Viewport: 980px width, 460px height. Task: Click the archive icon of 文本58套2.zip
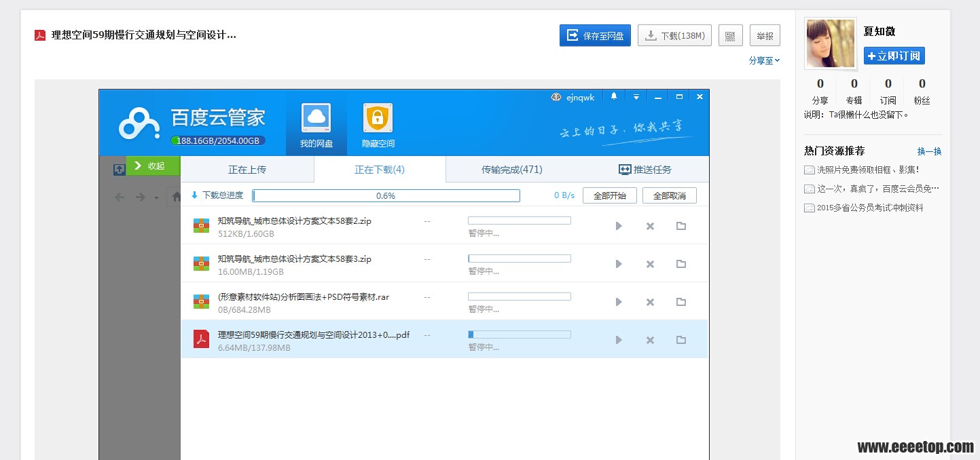(201, 226)
